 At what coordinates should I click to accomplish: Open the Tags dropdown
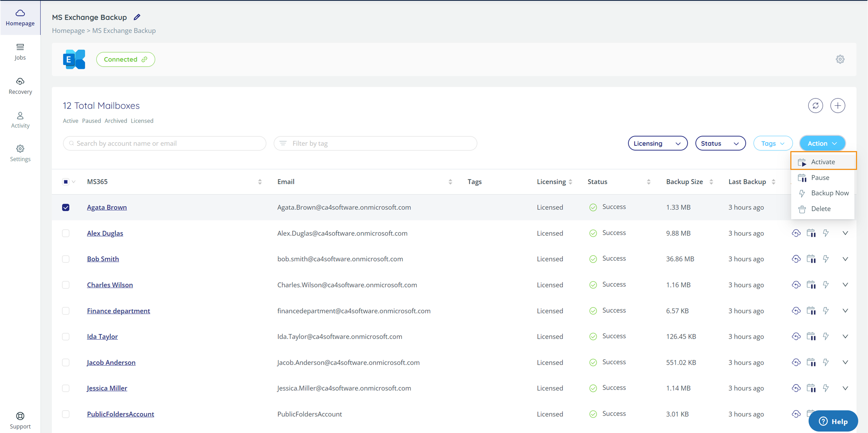pos(773,143)
